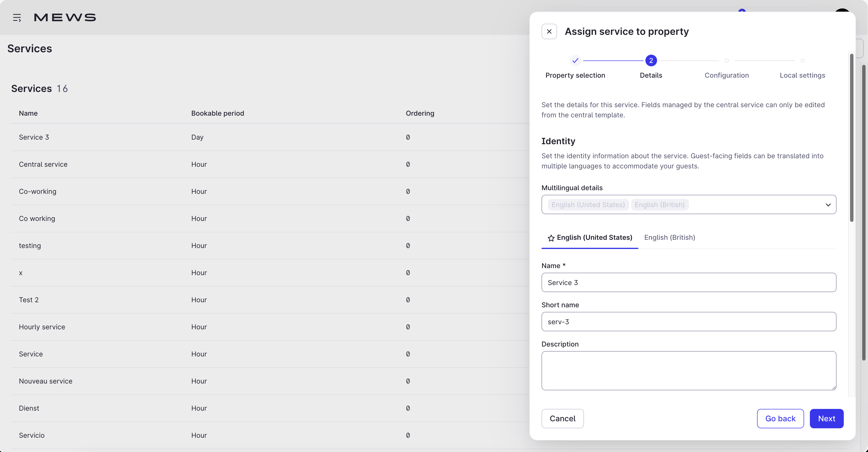The height and width of the screenshot is (452, 868).
Task: Open the Hourly service row
Action: (x=270, y=327)
